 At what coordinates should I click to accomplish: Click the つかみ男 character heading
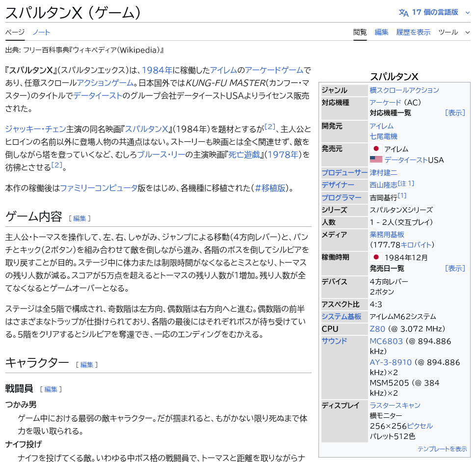pyautogui.click(x=21, y=405)
